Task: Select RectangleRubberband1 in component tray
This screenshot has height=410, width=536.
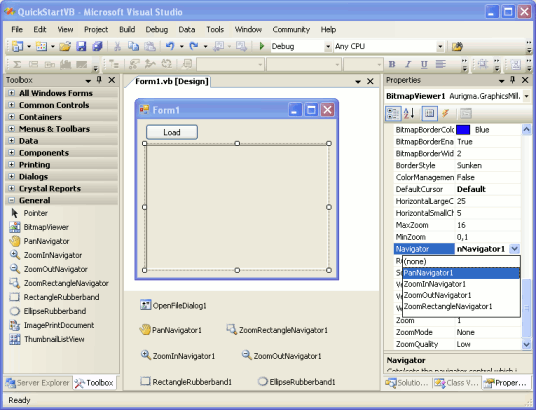Action: (186, 382)
